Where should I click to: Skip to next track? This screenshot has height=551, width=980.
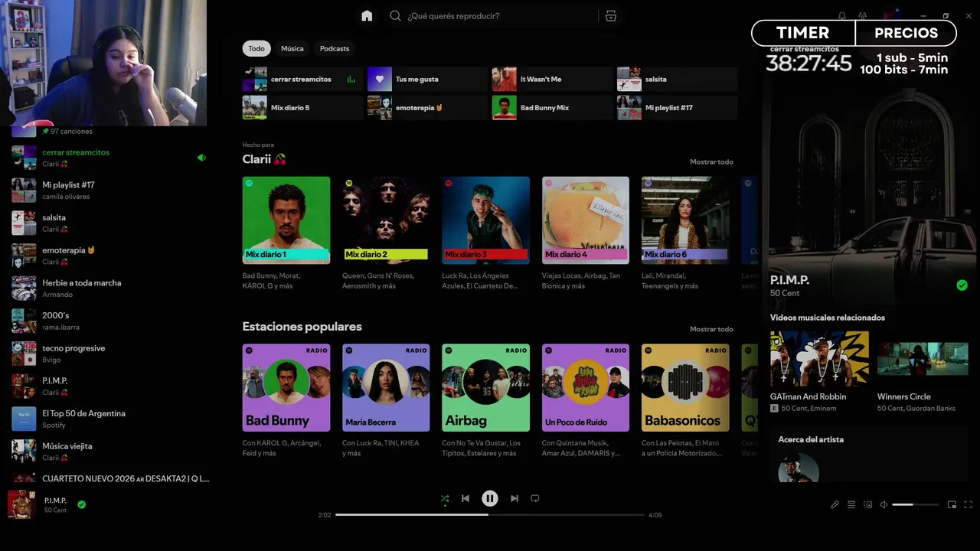click(514, 498)
